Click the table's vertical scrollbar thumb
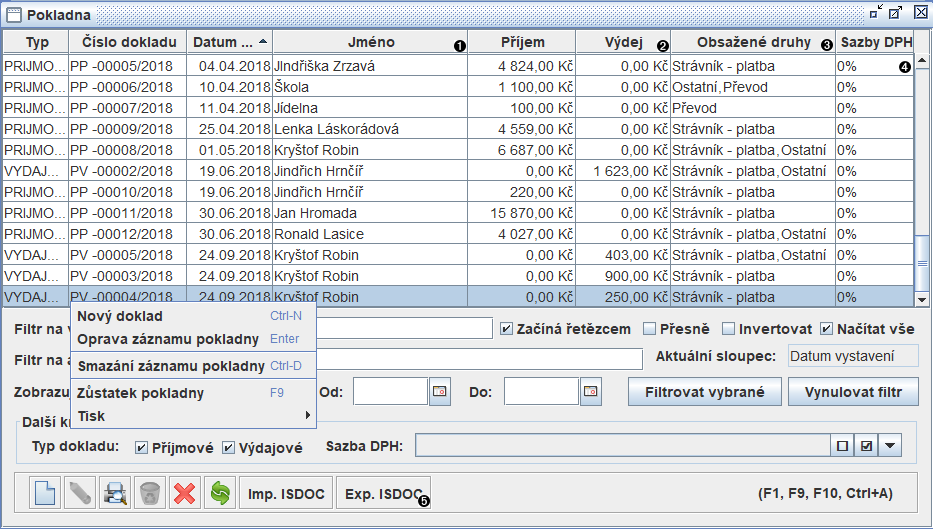The image size is (933, 529). (x=922, y=259)
